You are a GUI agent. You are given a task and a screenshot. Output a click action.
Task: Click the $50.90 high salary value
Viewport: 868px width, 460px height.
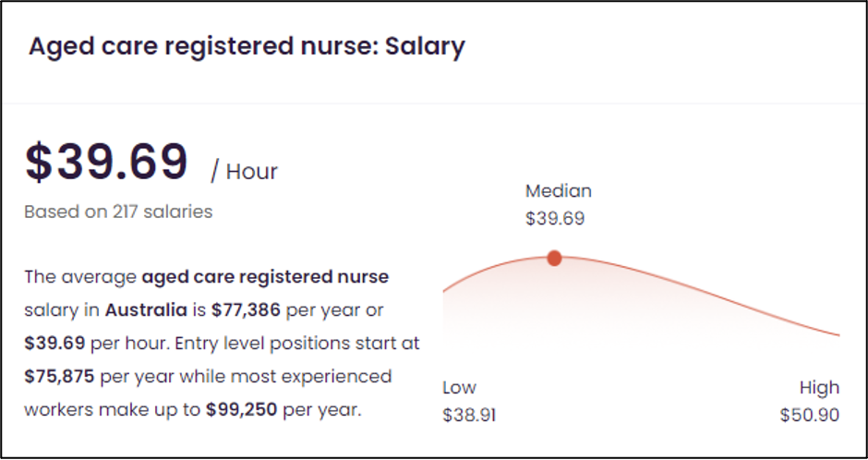coord(810,415)
